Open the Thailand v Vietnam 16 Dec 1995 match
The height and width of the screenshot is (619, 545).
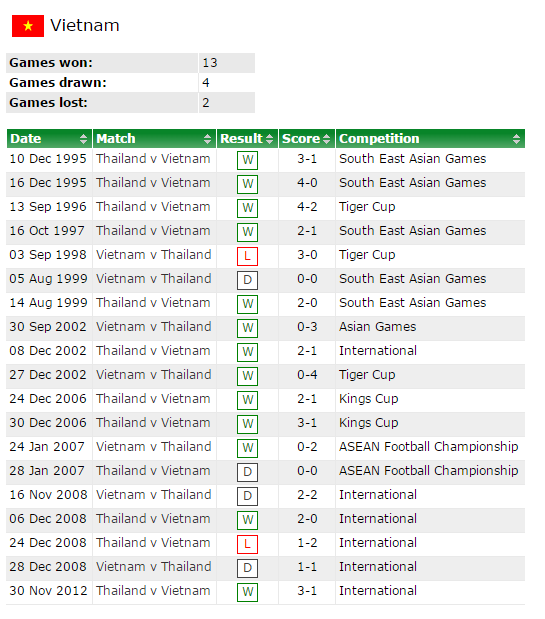153,183
